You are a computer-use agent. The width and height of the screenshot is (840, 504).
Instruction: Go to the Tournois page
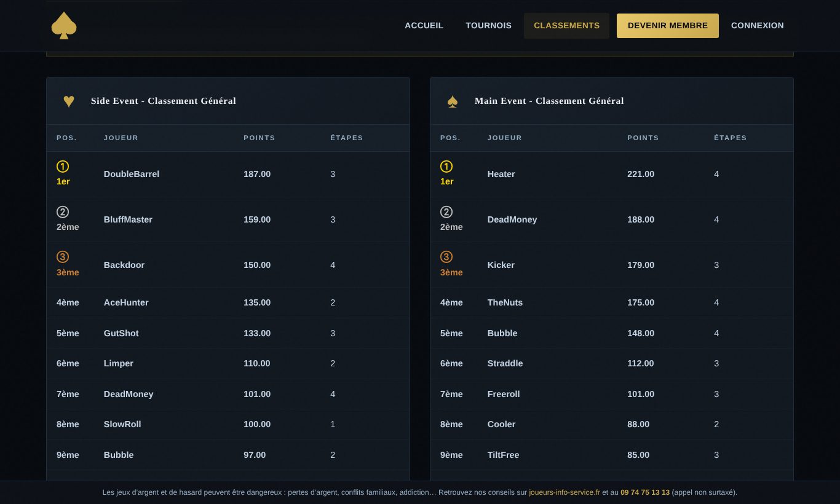(x=488, y=26)
